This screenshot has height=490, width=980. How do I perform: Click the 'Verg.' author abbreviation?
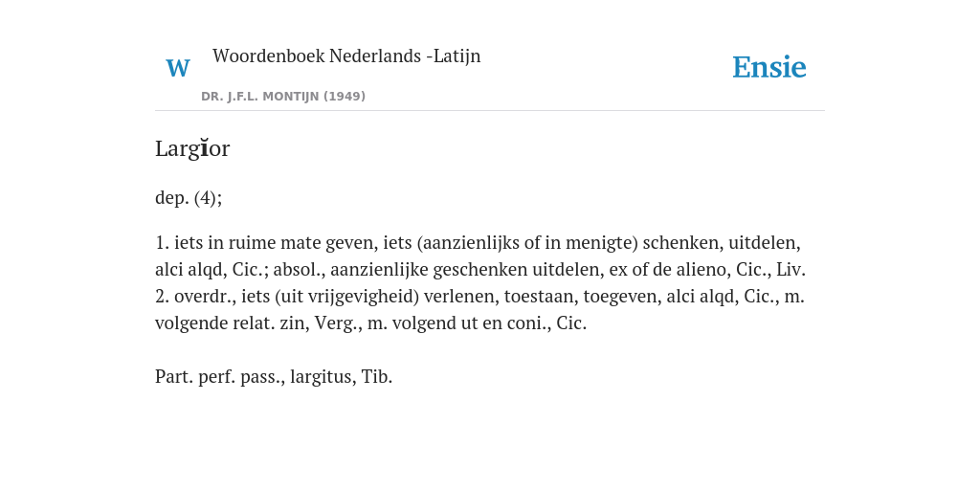tap(338, 323)
